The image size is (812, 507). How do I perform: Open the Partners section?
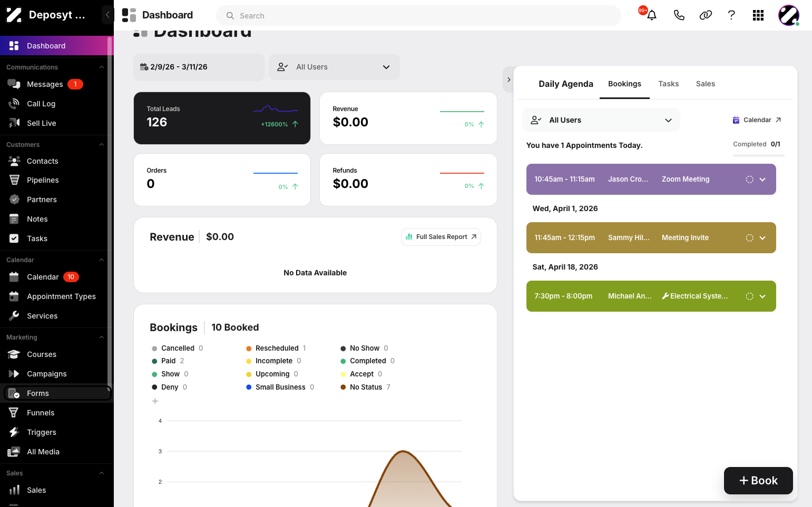pyautogui.click(x=57, y=200)
